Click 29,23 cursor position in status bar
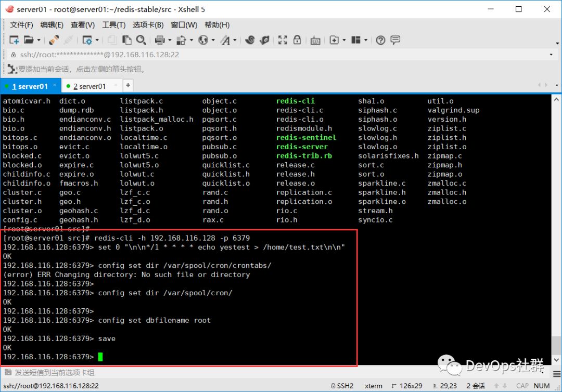 (445, 386)
